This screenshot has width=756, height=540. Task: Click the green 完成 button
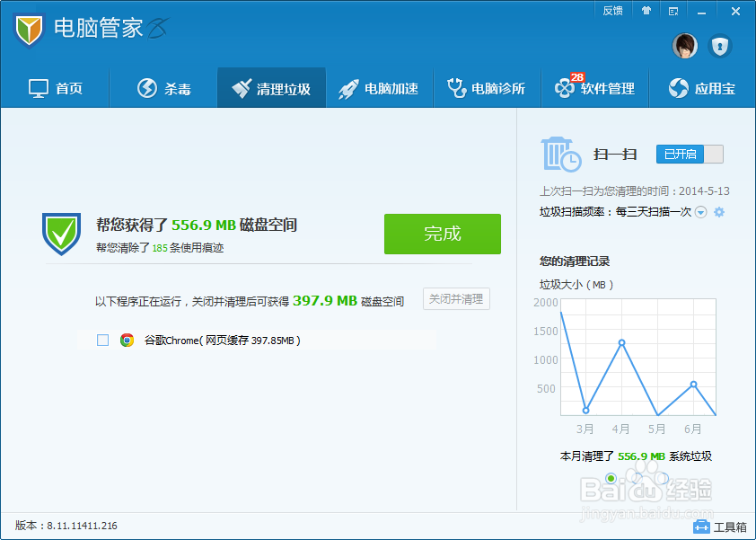click(442, 234)
